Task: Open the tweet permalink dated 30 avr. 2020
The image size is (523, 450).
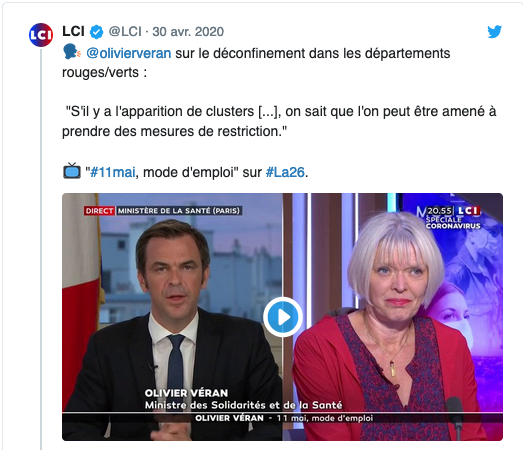Action: pos(188,32)
